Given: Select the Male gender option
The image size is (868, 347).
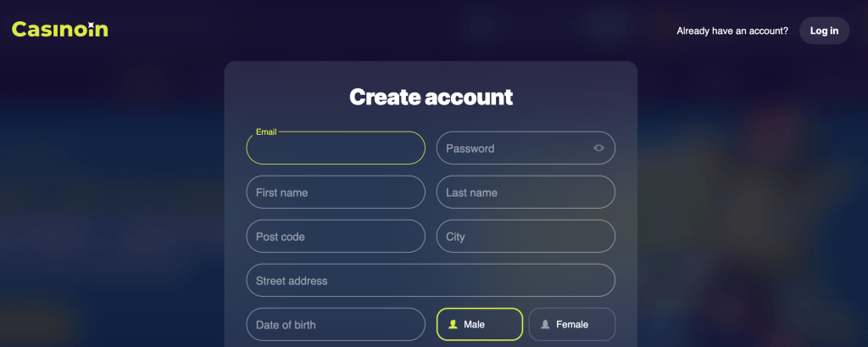Looking at the screenshot, I should tap(480, 324).
